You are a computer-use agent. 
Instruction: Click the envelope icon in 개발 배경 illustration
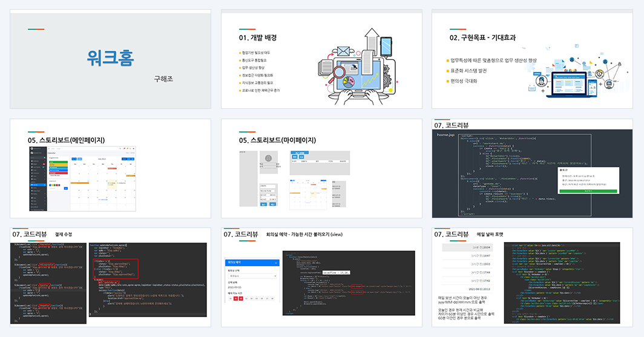[x=343, y=51]
